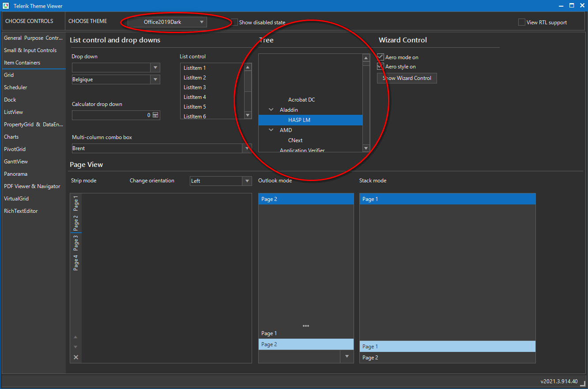Click the List control scroll-down arrow
This screenshot has width=588, height=389.
(x=248, y=115)
